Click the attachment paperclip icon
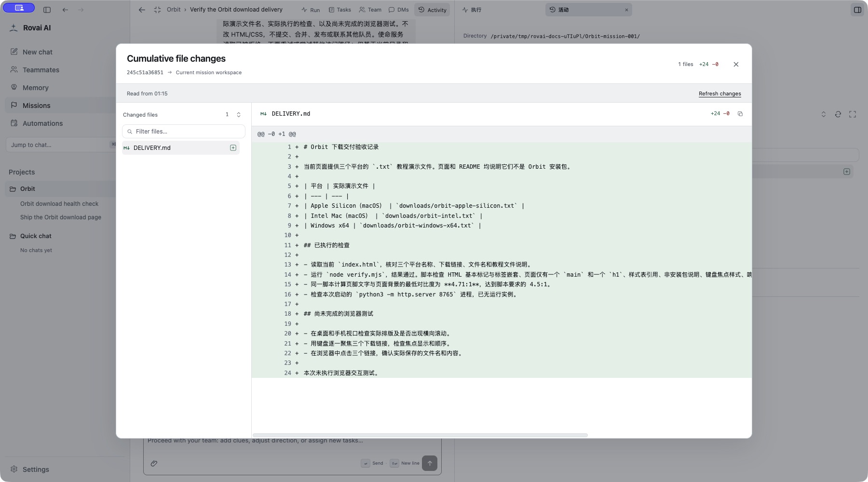The width and height of the screenshot is (868, 482). point(154,463)
